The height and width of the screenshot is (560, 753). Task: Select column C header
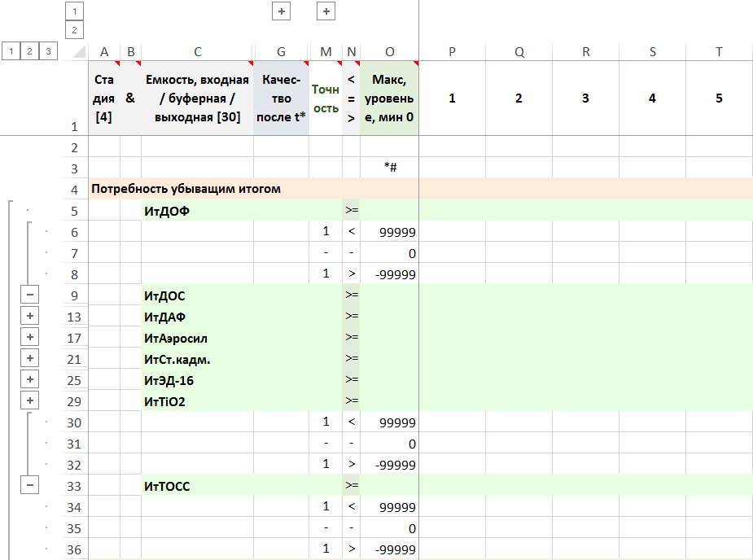(197, 52)
